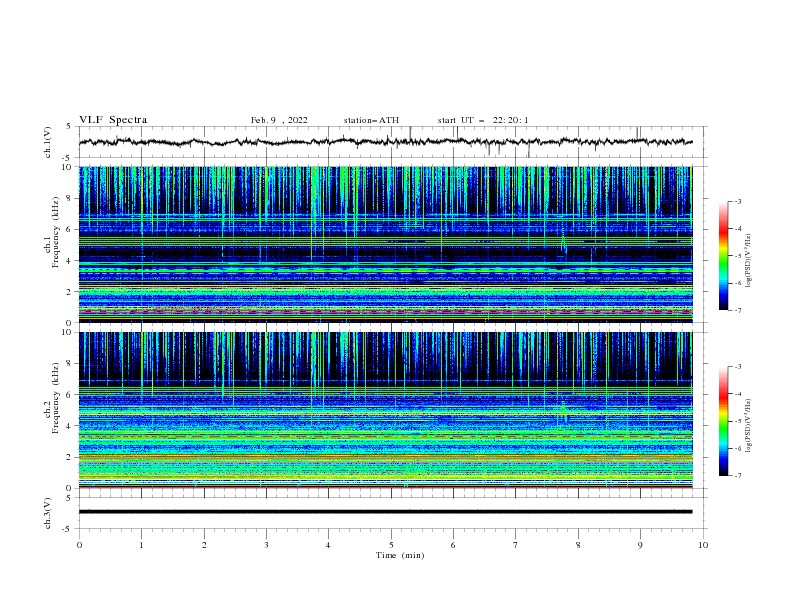The height and width of the screenshot is (612, 792).
Task: Click the time axis tick label "5"
Action: pyautogui.click(x=391, y=545)
